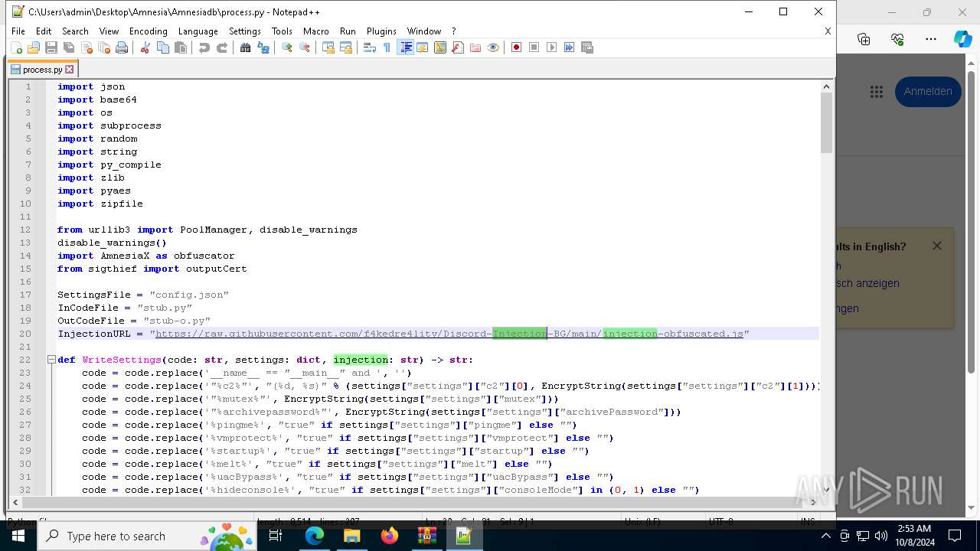Click the user-defined language toolbar icon
The height and width of the screenshot is (551, 980).
[423, 47]
